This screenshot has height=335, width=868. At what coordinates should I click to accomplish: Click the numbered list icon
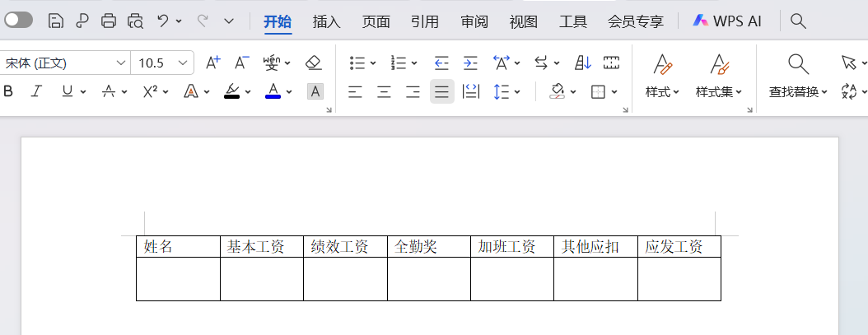pyautogui.click(x=399, y=63)
